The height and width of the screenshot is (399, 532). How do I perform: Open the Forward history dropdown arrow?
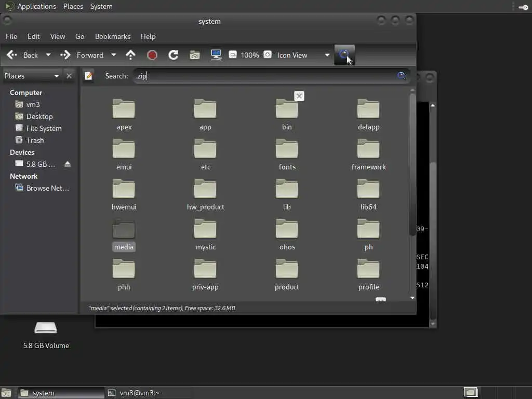pyautogui.click(x=114, y=55)
